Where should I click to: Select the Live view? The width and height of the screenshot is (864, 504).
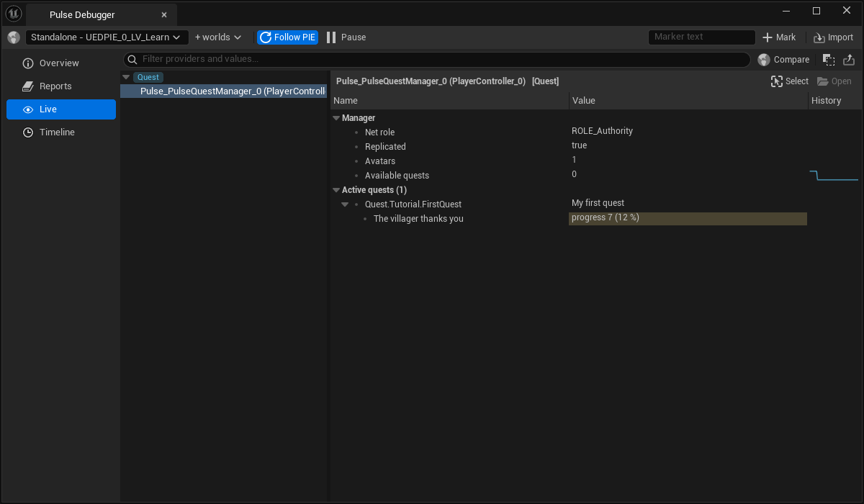pyautogui.click(x=61, y=109)
